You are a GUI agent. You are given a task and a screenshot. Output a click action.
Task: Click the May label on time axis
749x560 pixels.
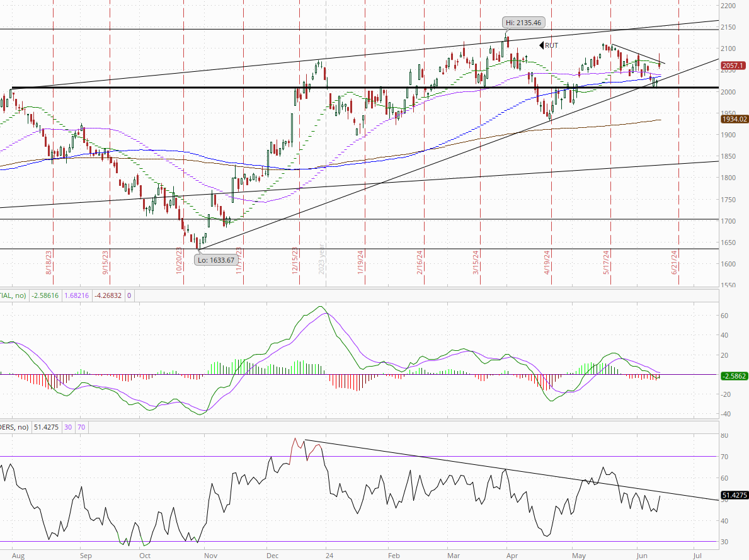579,556
